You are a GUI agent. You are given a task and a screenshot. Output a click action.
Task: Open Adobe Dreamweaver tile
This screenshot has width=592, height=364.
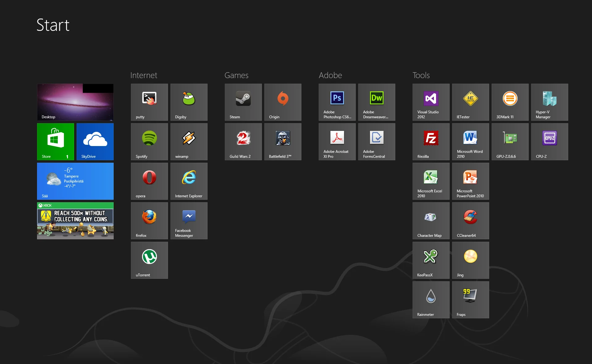(376, 102)
